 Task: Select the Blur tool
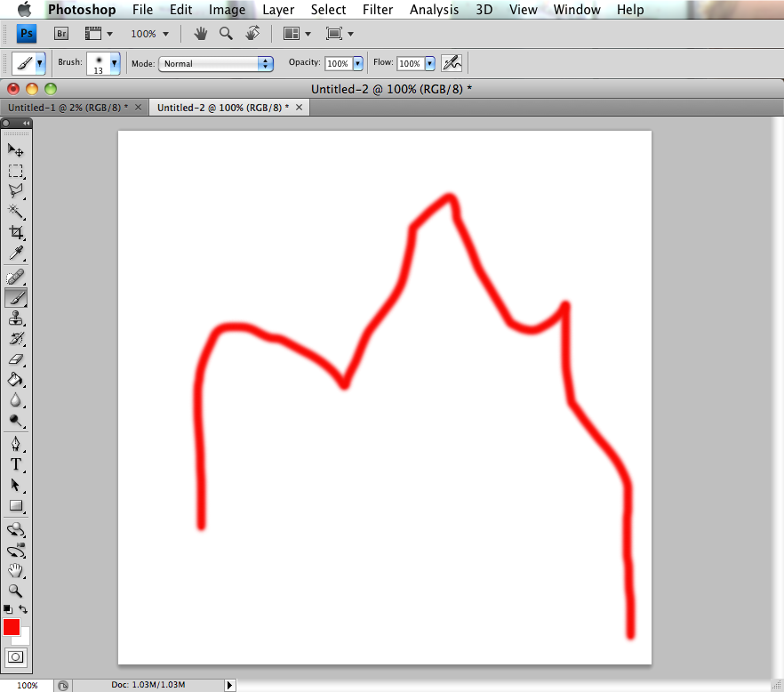click(15, 400)
